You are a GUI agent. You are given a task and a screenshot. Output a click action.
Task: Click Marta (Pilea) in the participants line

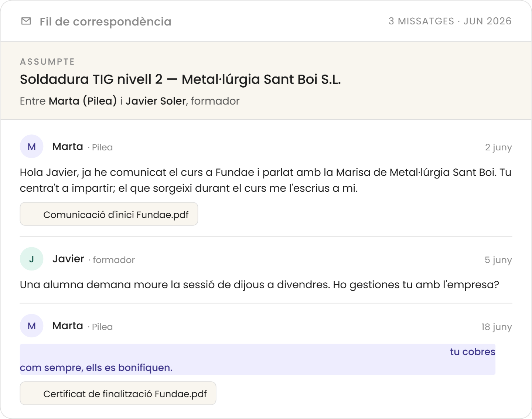click(x=83, y=101)
